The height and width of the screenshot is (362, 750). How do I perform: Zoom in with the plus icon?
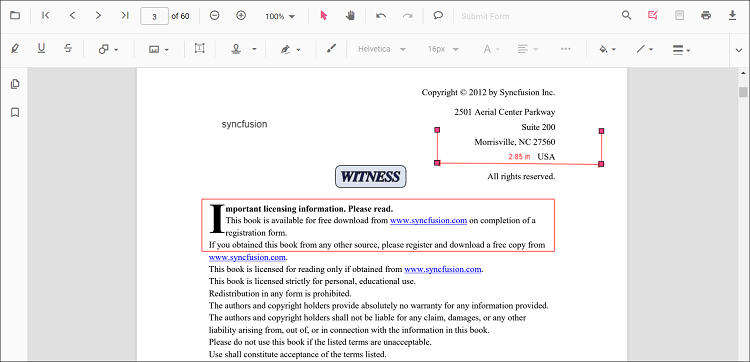click(241, 16)
